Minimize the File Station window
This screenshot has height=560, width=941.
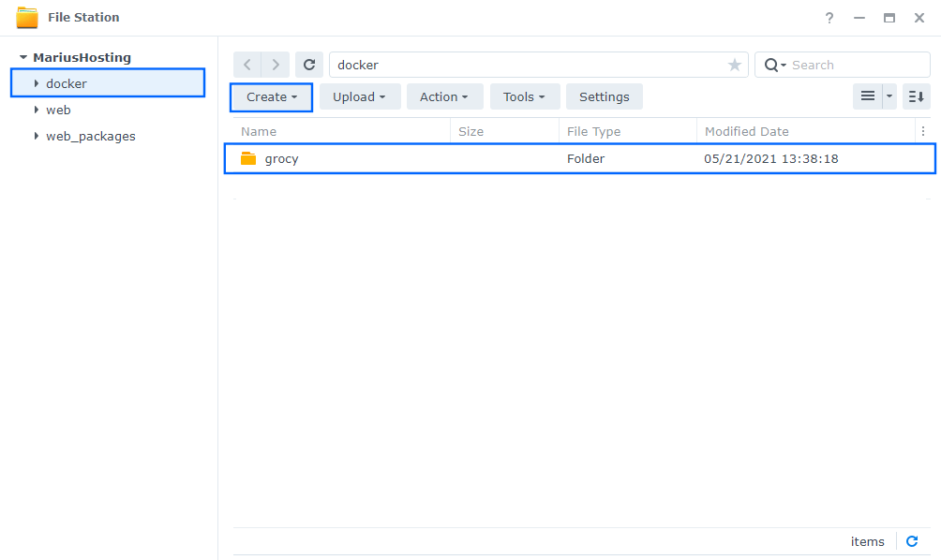pyautogui.click(x=859, y=18)
